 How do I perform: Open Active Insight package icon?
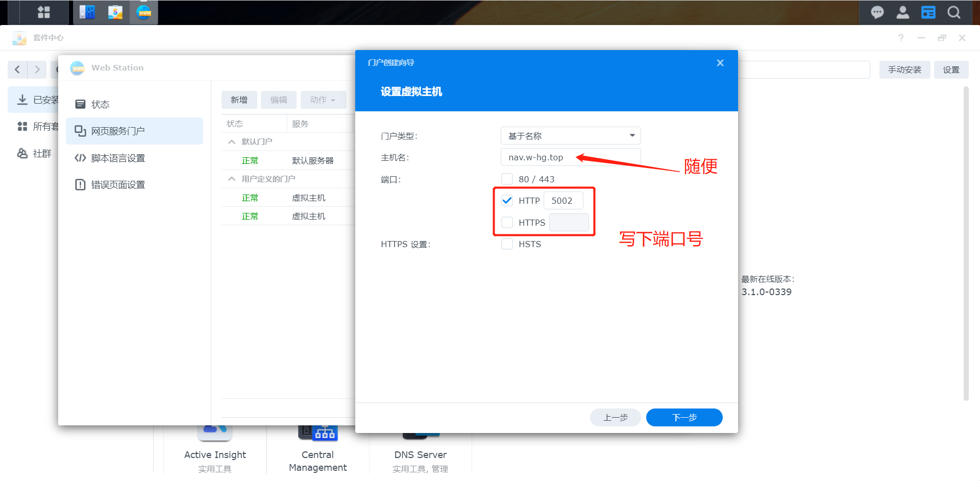[x=215, y=432]
